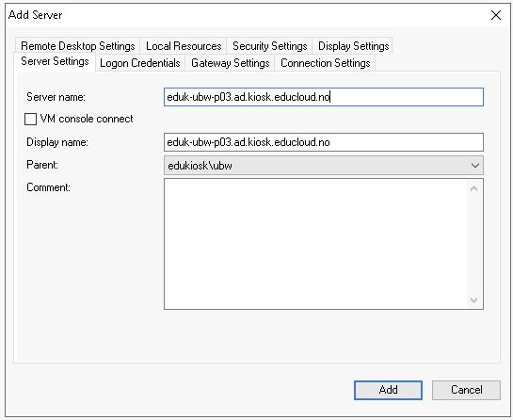Click the comment box scroll down arrow

tap(474, 299)
